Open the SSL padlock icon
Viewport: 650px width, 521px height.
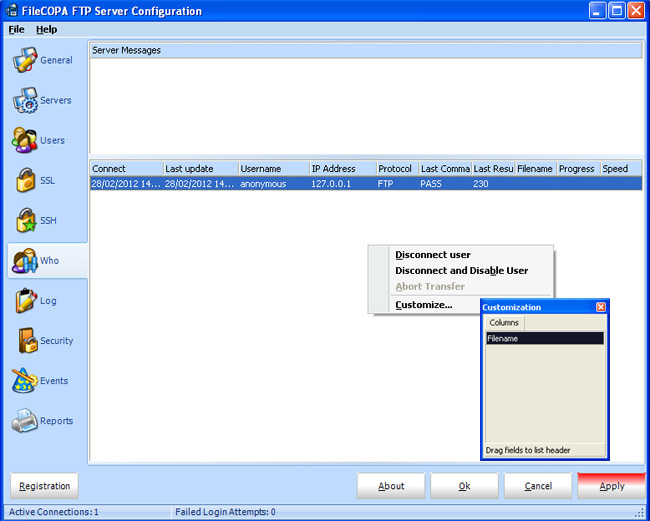click(x=26, y=180)
